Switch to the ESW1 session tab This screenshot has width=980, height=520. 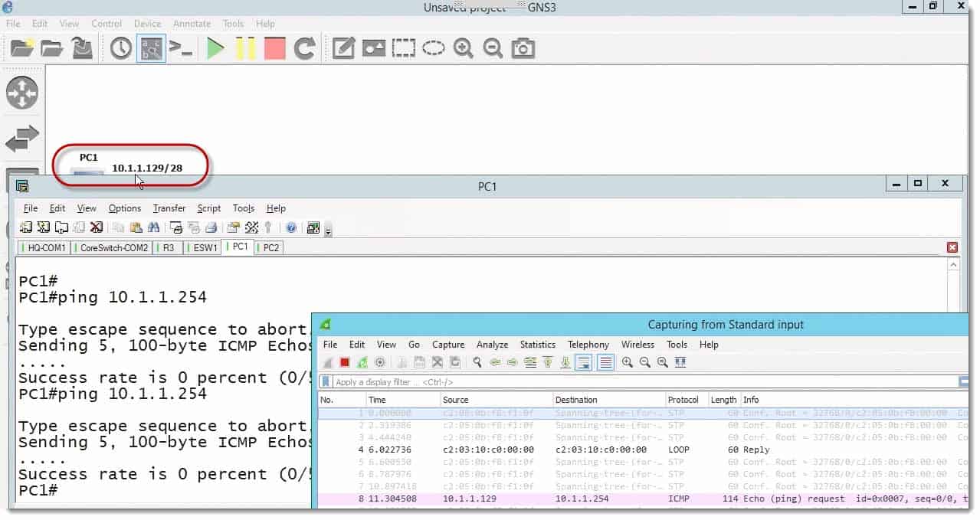point(204,247)
